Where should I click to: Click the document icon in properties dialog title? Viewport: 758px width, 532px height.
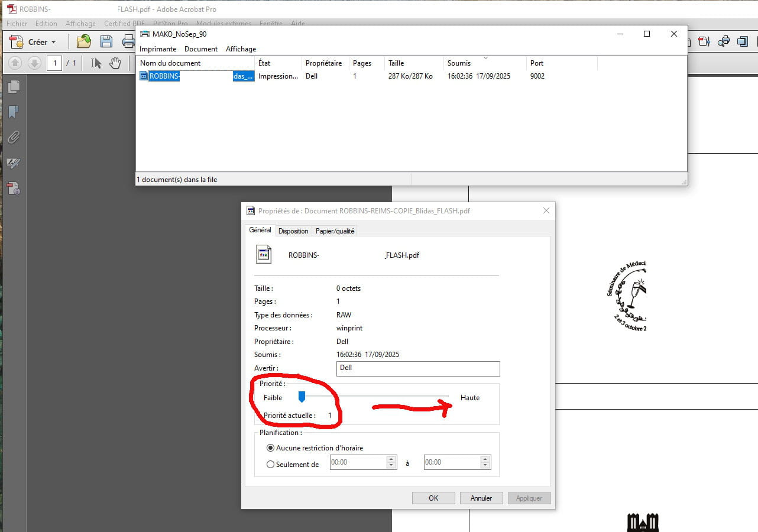251,210
